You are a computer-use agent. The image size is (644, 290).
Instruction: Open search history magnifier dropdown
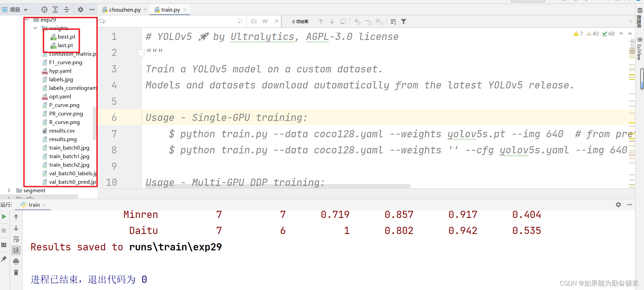tap(103, 22)
